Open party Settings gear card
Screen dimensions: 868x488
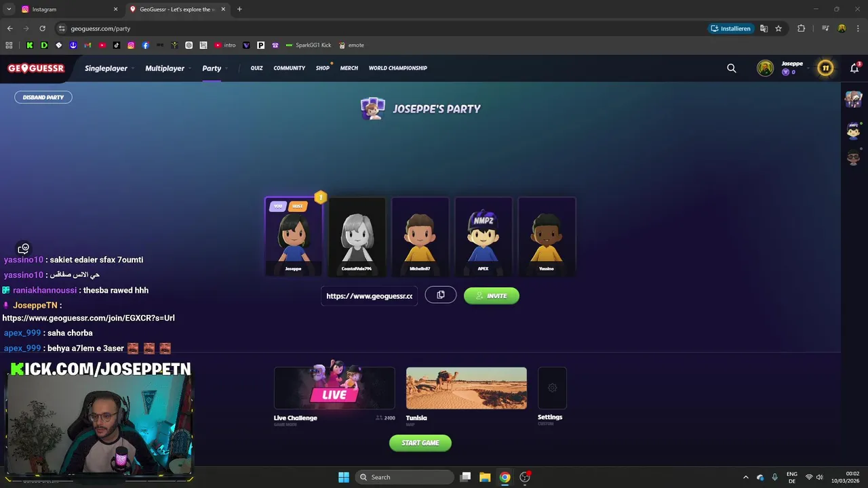(x=552, y=388)
